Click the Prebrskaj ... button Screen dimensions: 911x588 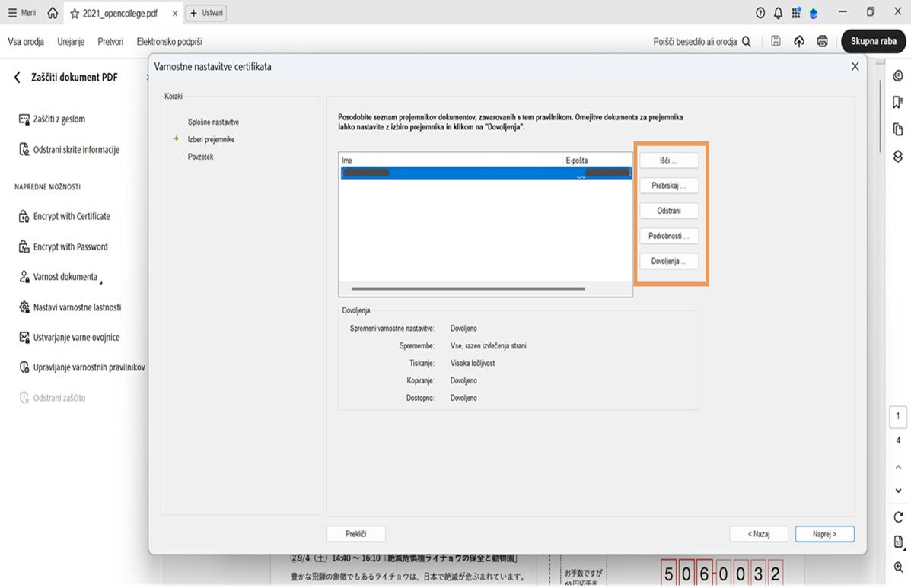tap(669, 186)
